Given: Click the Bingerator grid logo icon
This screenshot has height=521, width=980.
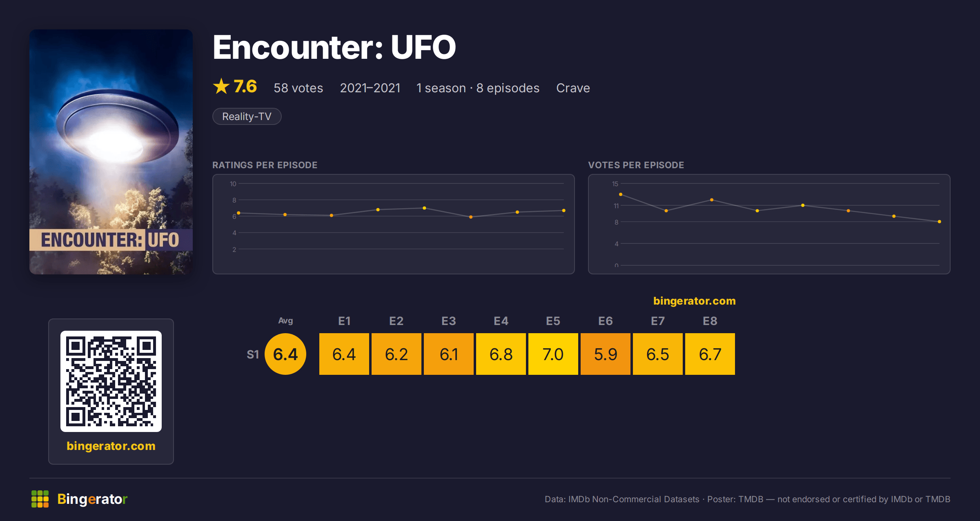Looking at the screenshot, I should (x=40, y=499).
